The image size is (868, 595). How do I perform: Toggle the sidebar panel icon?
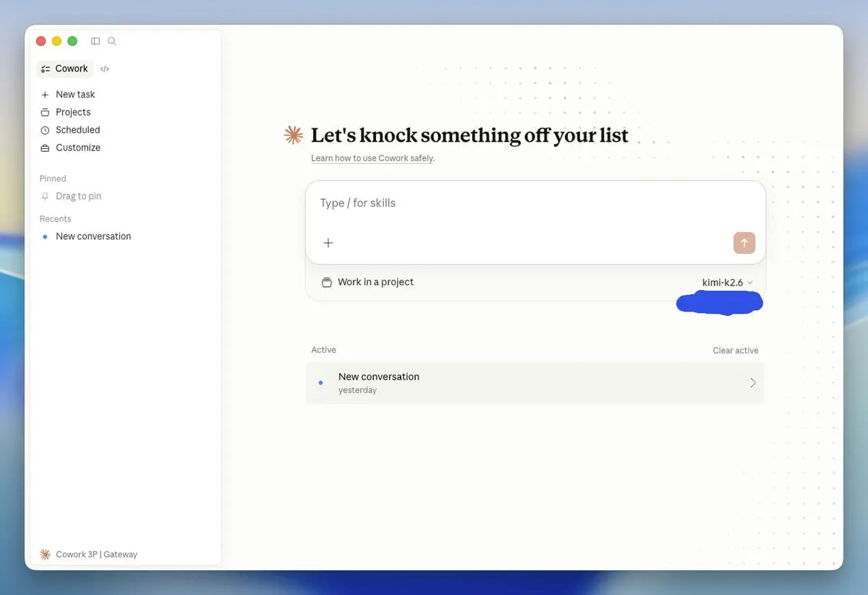point(95,41)
